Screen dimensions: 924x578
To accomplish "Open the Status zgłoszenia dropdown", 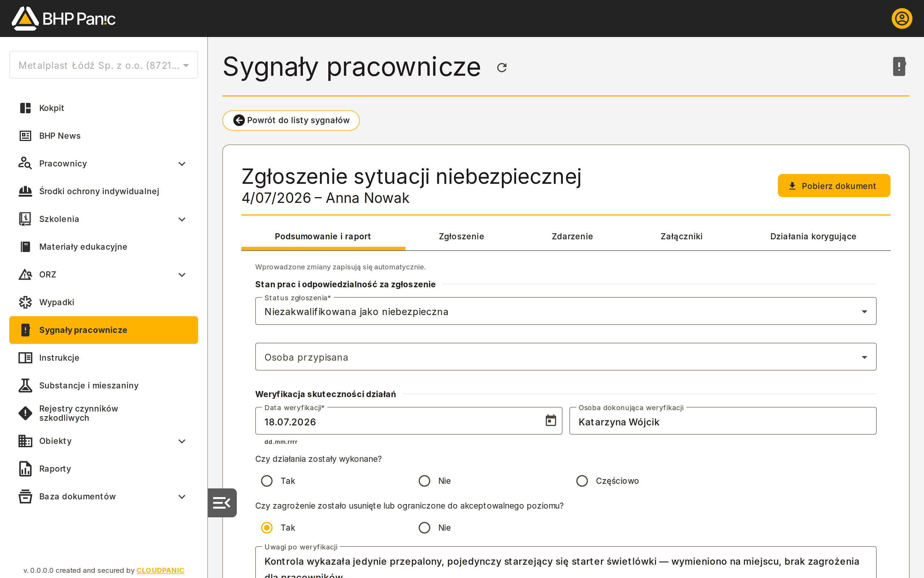I will (x=565, y=312).
